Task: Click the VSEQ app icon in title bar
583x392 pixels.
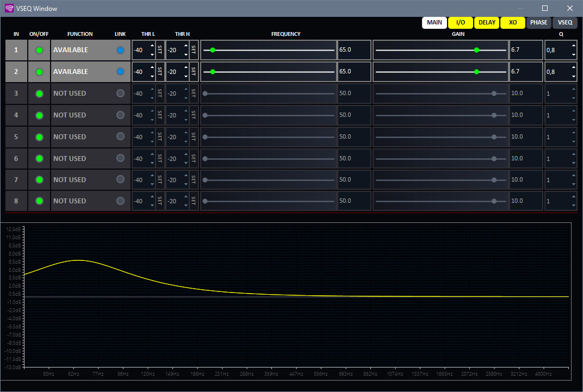Action: coord(9,8)
